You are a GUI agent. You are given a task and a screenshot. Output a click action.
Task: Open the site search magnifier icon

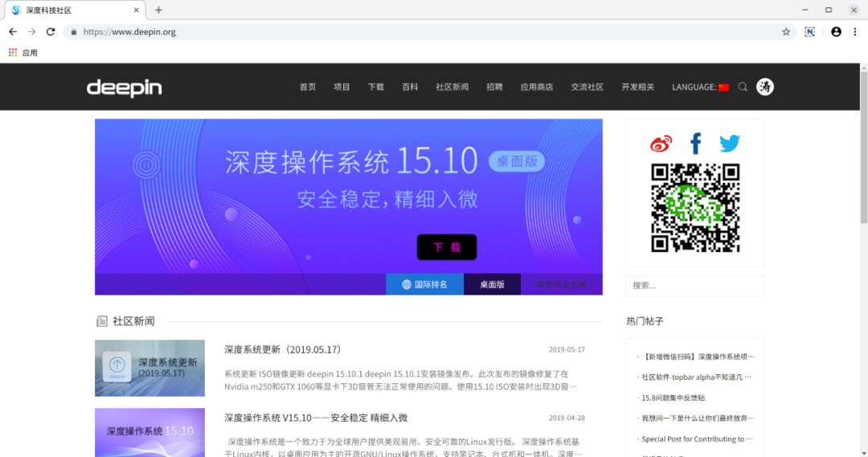(x=743, y=87)
